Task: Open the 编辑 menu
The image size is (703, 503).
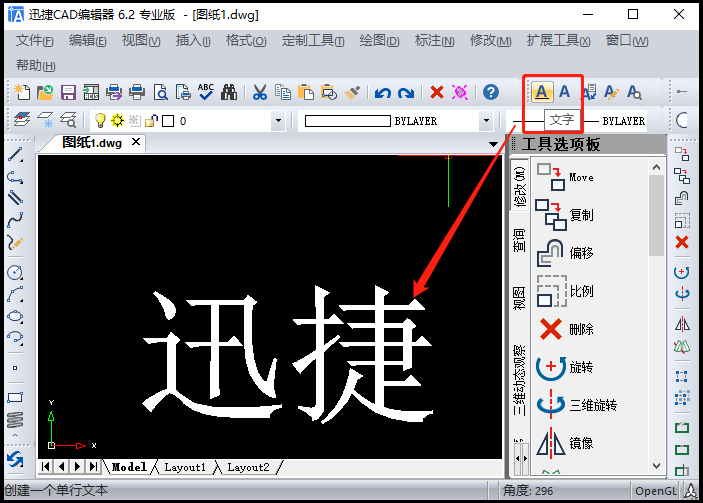Action: pyautogui.click(x=87, y=41)
